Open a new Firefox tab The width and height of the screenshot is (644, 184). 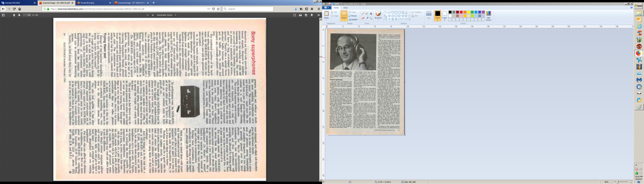[x=154, y=3]
